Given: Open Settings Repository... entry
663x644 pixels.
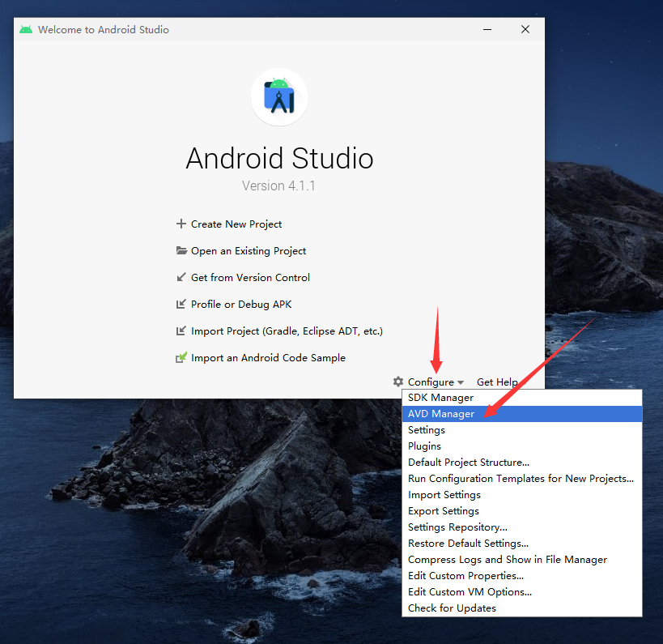Looking at the screenshot, I should click(x=522, y=527).
